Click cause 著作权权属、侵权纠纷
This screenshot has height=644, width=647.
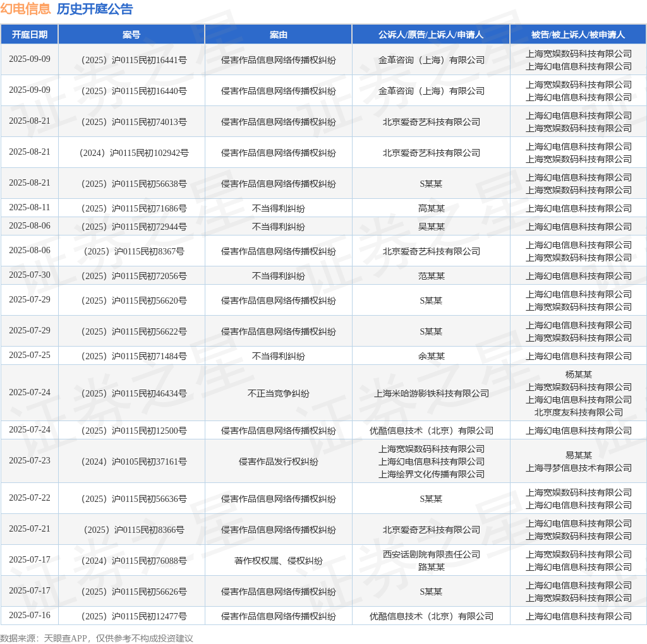(278, 561)
